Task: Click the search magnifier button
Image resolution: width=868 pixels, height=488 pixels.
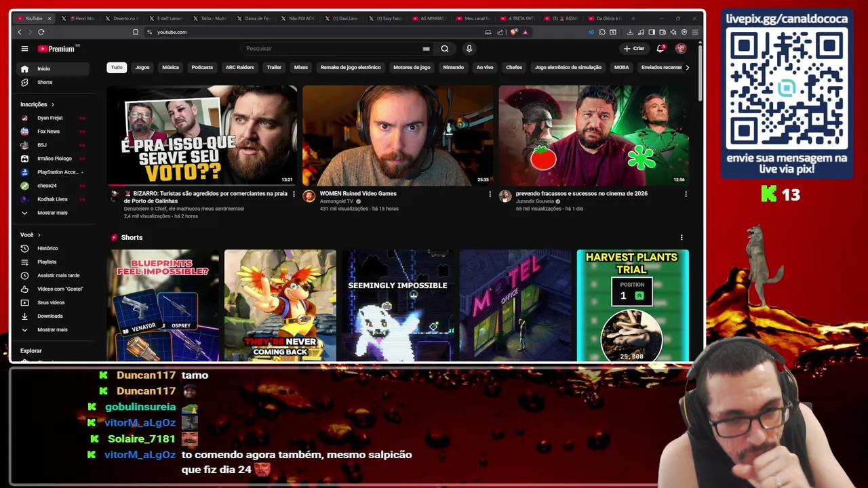Action: (445, 49)
